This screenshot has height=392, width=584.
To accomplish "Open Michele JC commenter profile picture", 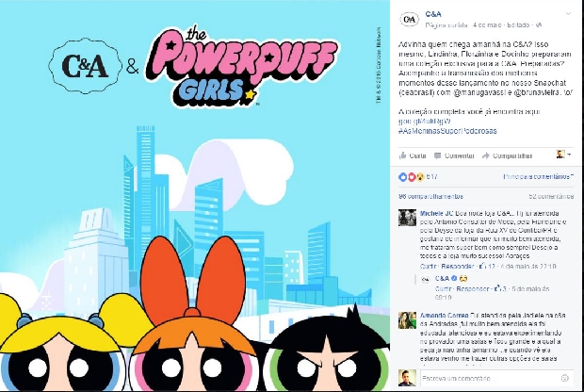I will (x=408, y=218).
